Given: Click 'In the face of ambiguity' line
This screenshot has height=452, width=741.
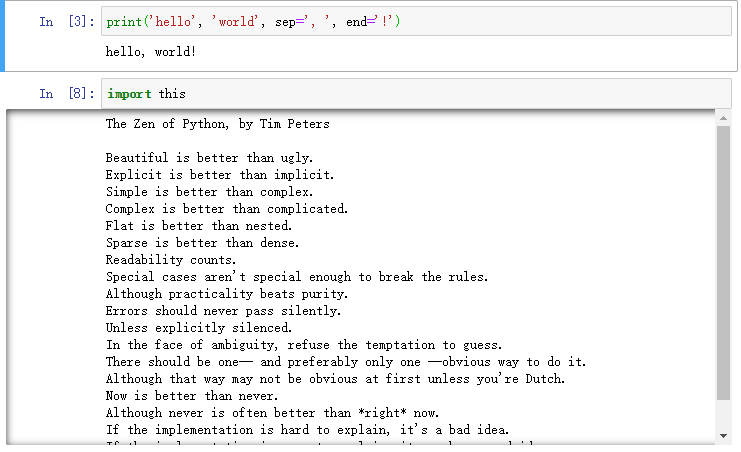Looking at the screenshot, I should (303, 345).
